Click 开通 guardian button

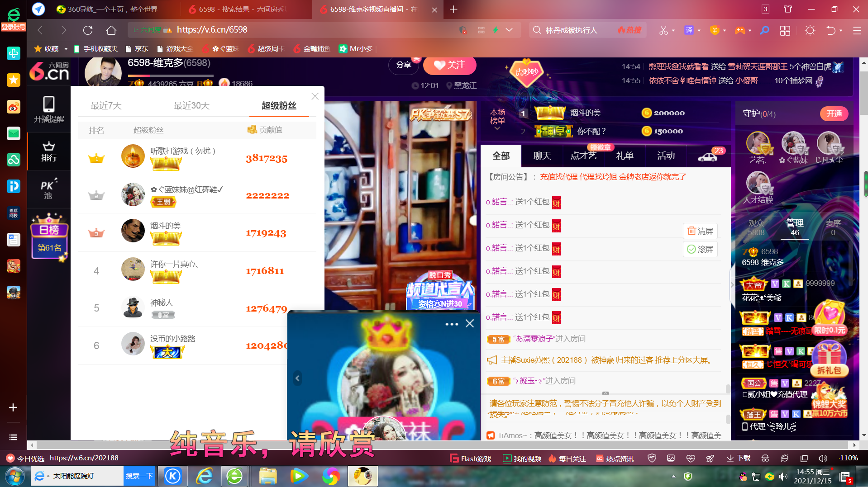point(834,114)
